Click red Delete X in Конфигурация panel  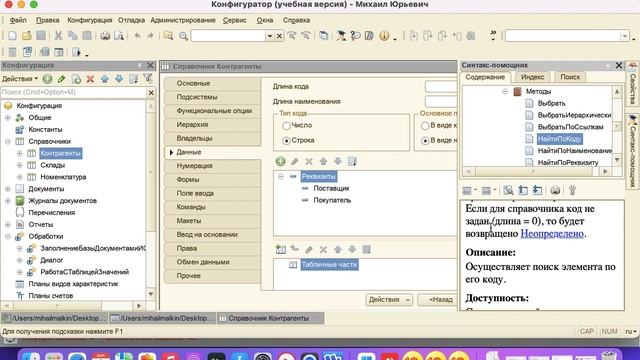pos(90,79)
